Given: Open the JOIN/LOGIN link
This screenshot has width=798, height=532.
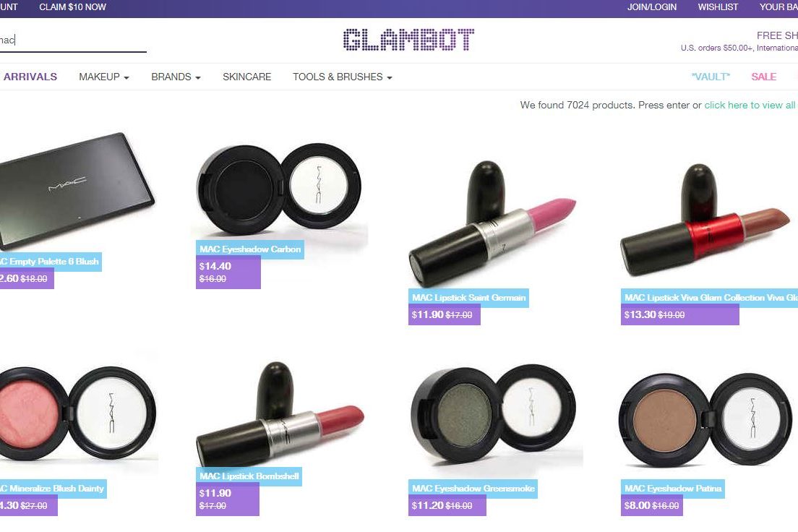Looking at the screenshot, I should (651, 7).
